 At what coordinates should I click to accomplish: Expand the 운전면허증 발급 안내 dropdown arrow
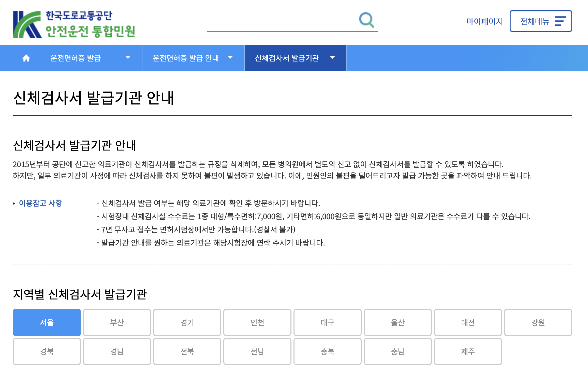pyautogui.click(x=230, y=58)
